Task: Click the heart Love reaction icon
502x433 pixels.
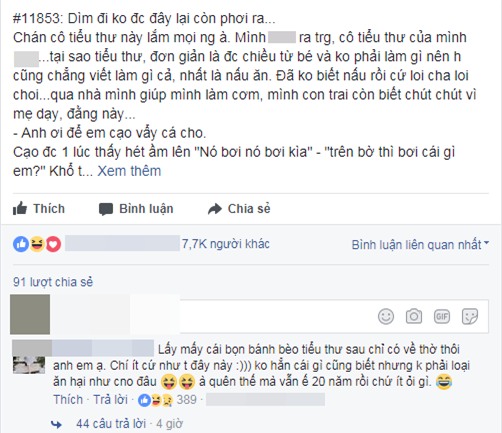Action: click(53, 244)
